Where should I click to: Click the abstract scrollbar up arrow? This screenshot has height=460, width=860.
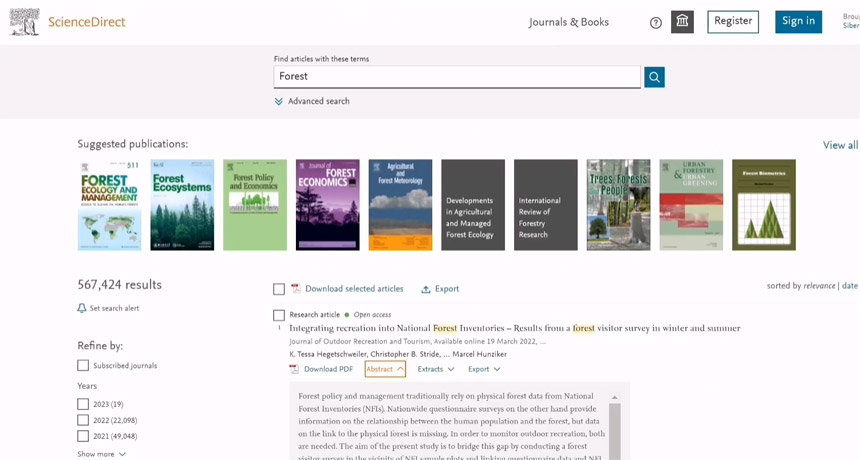pos(615,397)
